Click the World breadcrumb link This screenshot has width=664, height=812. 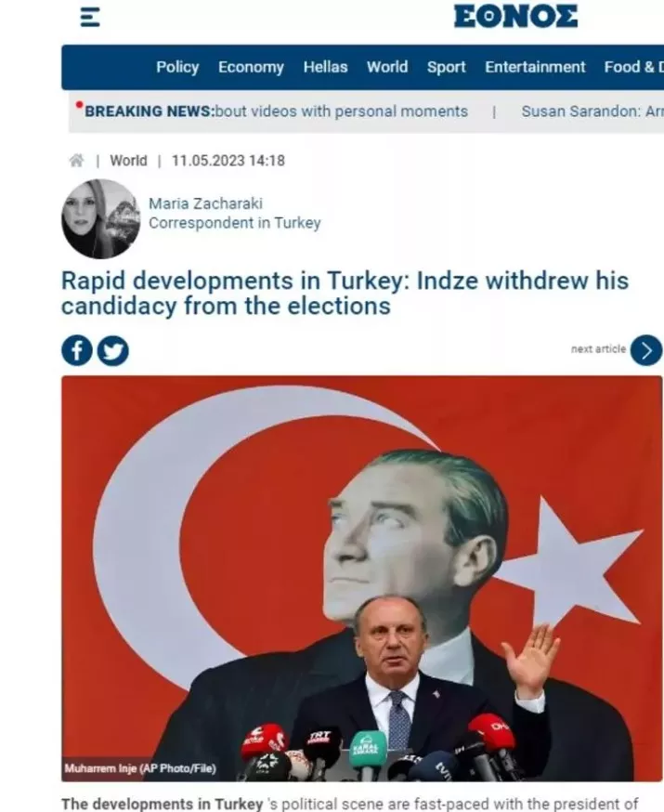click(x=128, y=161)
